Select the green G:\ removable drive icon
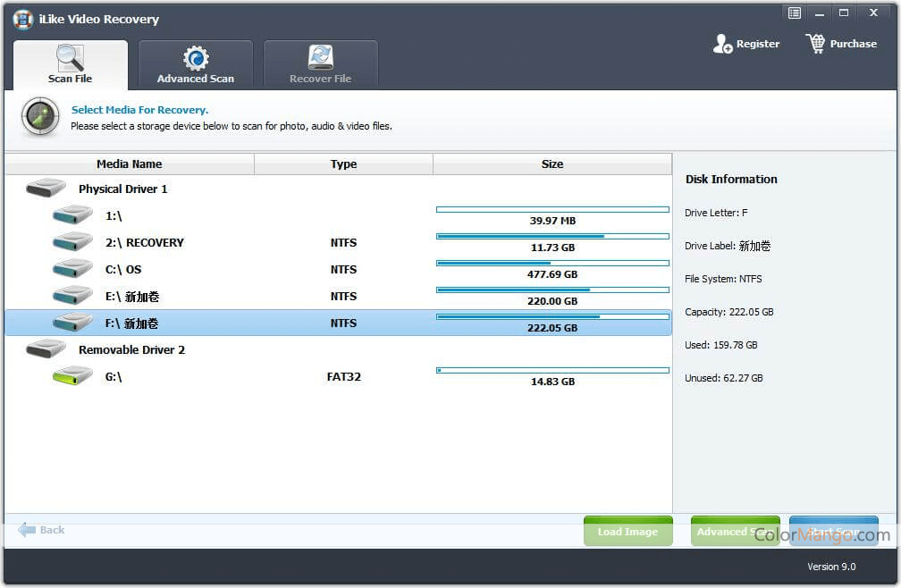The image size is (901, 588). (x=72, y=376)
